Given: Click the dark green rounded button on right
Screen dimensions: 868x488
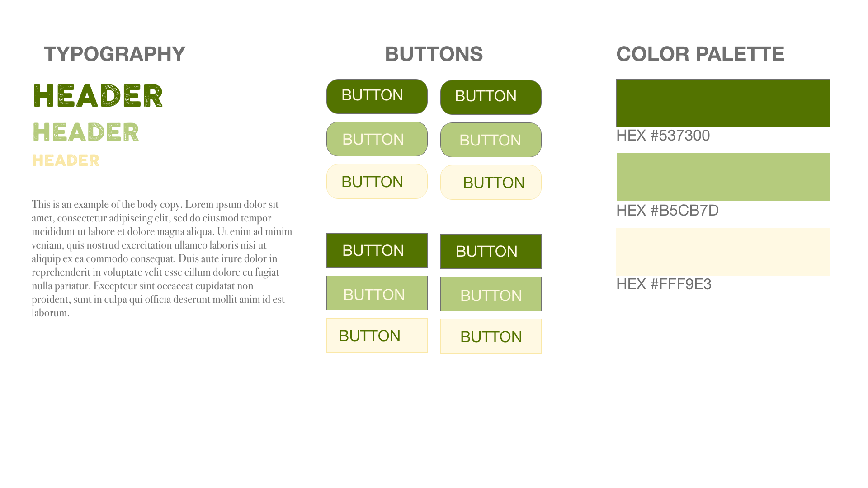Looking at the screenshot, I should [491, 97].
